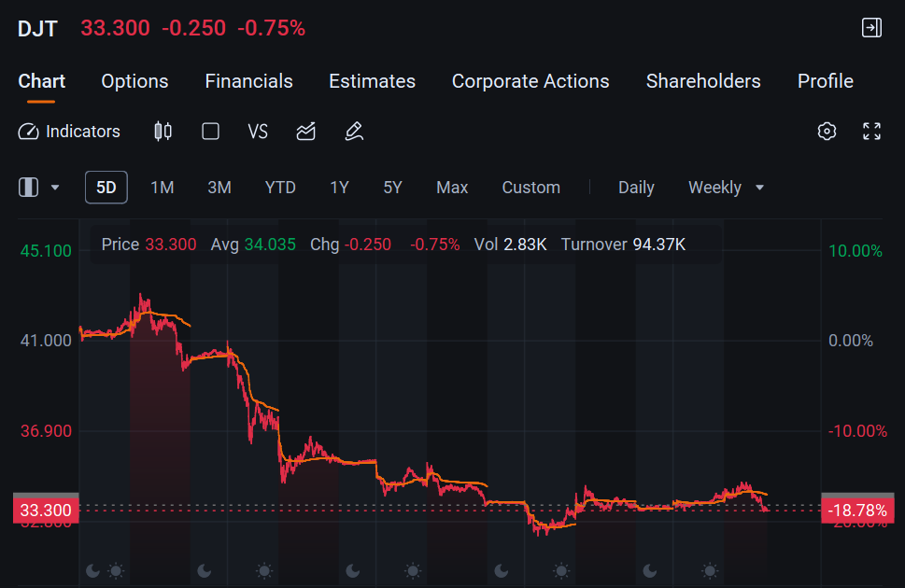Open chart settings gear
Screen dimensions: 905x588
pyautogui.click(x=827, y=132)
